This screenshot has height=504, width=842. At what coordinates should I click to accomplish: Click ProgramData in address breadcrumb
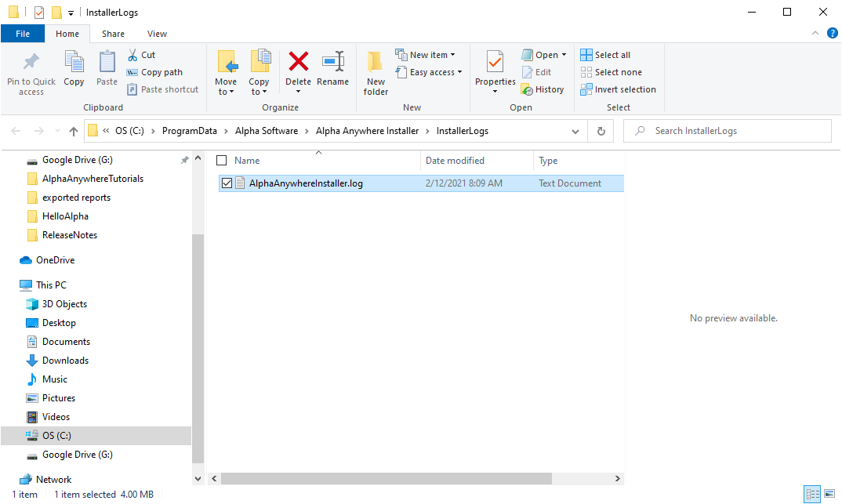click(x=190, y=131)
